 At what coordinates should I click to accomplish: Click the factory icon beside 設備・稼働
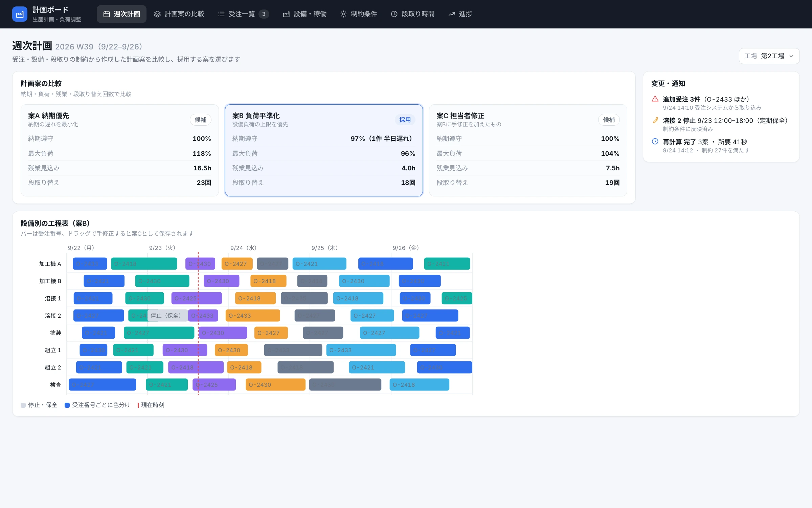tap(286, 14)
